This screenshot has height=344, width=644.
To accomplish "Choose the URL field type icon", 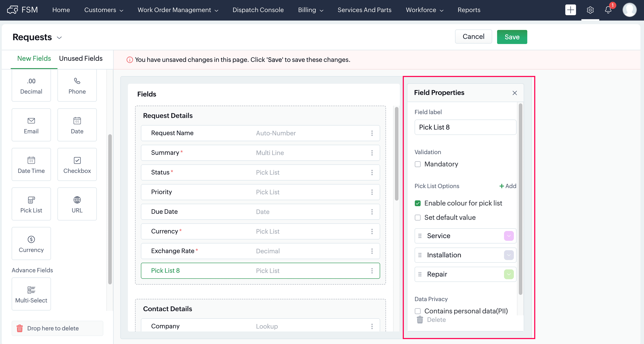I will tap(77, 200).
